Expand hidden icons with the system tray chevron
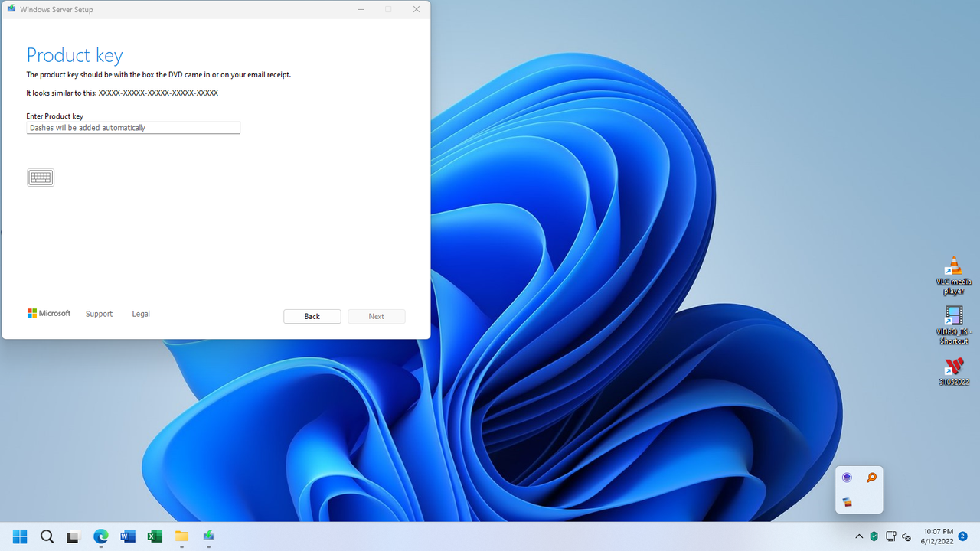Screen dimensions: 980x551 click(858, 536)
